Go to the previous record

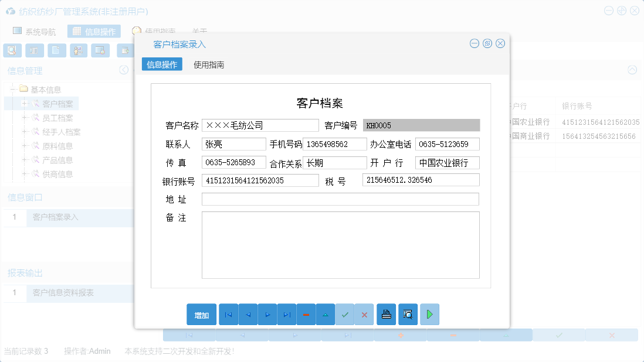pos(248,315)
